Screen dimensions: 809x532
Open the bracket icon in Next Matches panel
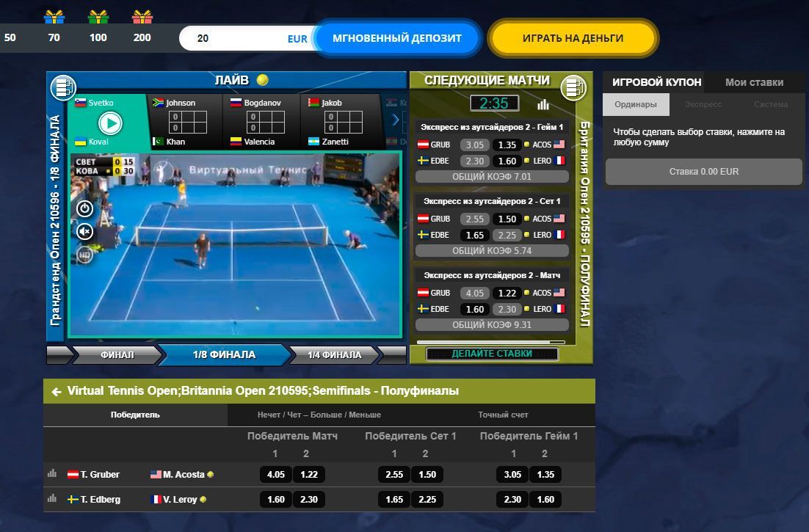(574, 88)
